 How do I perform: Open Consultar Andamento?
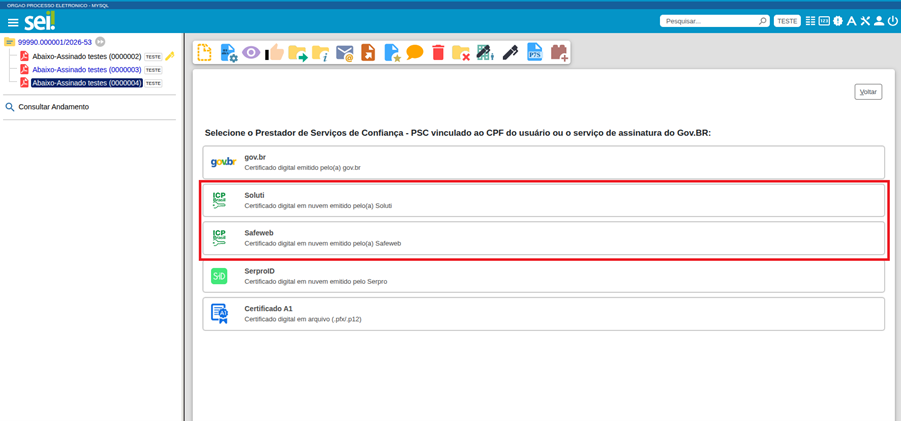click(53, 107)
